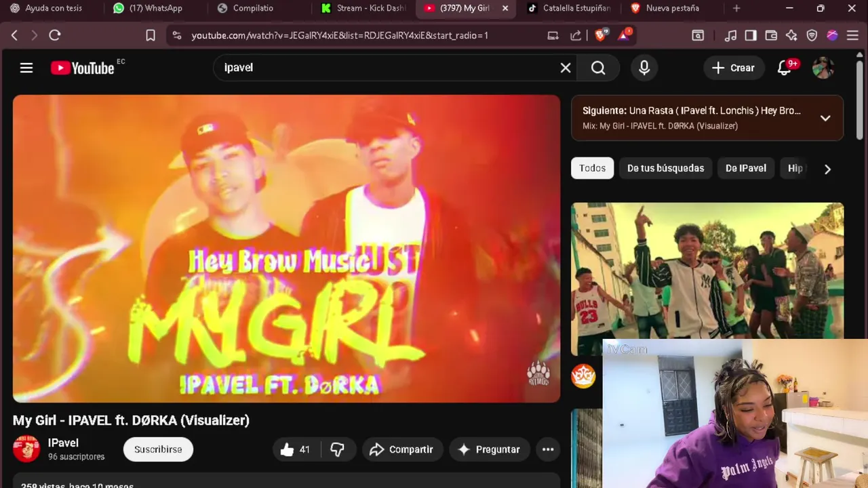Open more actions three-dot menu
Viewport: 868px width, 488px height.
tap(548, 449)
